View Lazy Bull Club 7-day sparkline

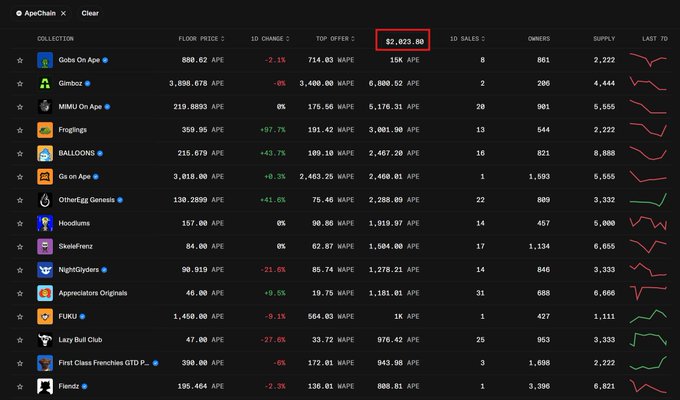coord(648,339)
